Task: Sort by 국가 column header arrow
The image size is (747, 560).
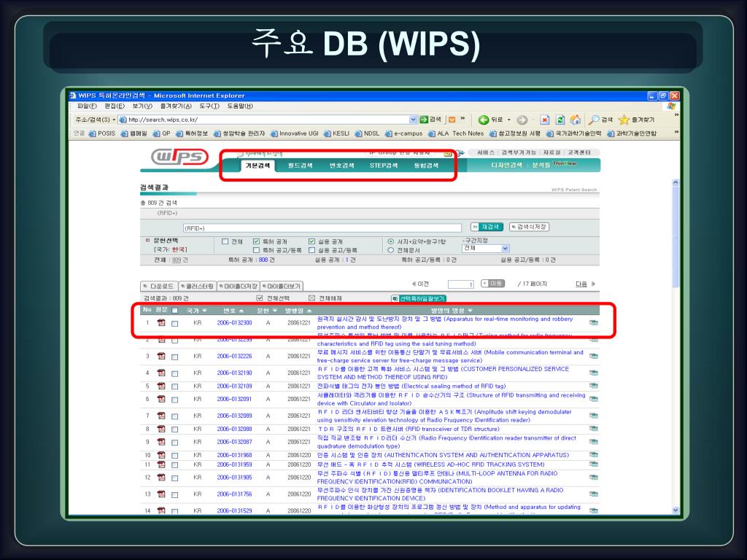Action: click(x=204, y=311)
